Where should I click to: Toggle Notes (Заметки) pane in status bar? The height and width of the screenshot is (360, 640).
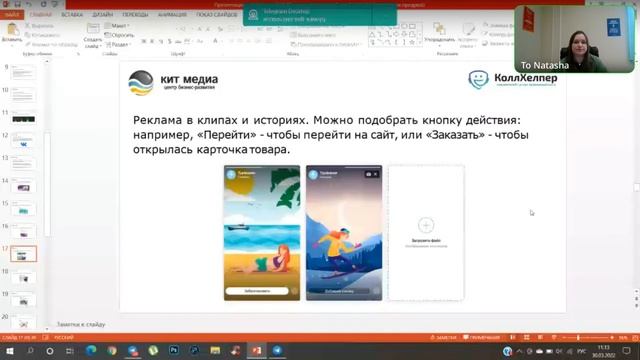point(443,338)
